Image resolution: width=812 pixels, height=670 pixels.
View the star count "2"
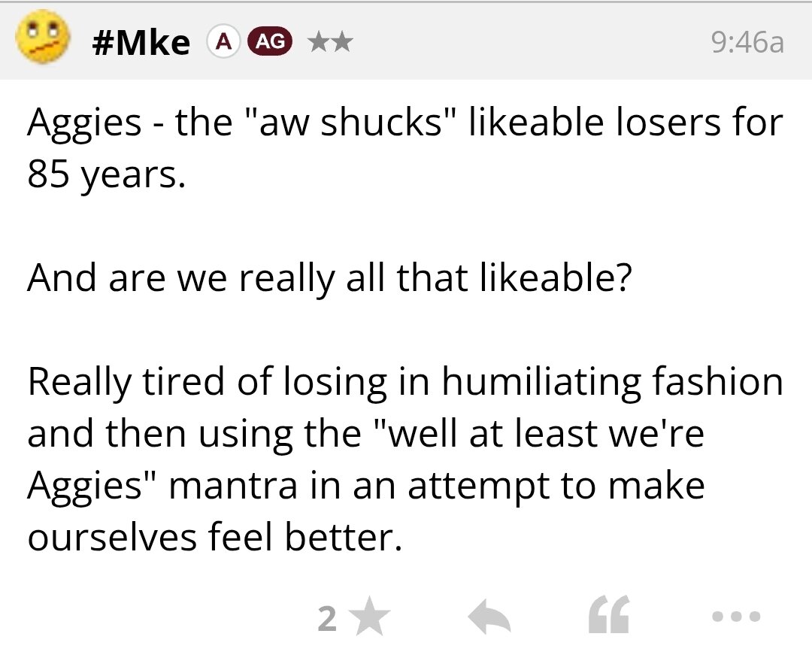[x=326, y=619]
